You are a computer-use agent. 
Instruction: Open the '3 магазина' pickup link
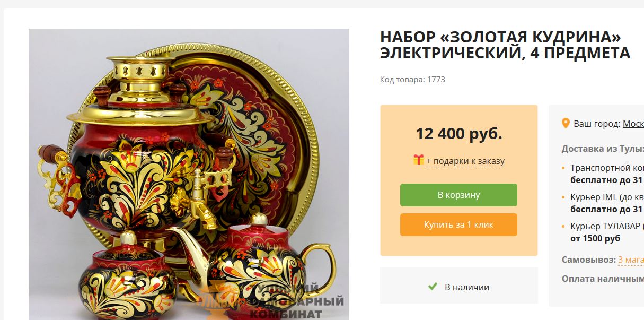click(631, 260)
